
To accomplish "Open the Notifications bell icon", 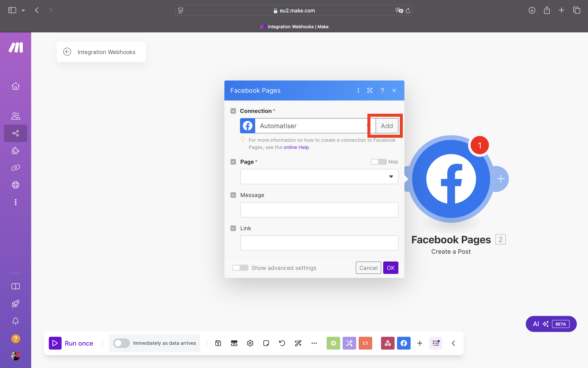I will (x=16, y=321).
